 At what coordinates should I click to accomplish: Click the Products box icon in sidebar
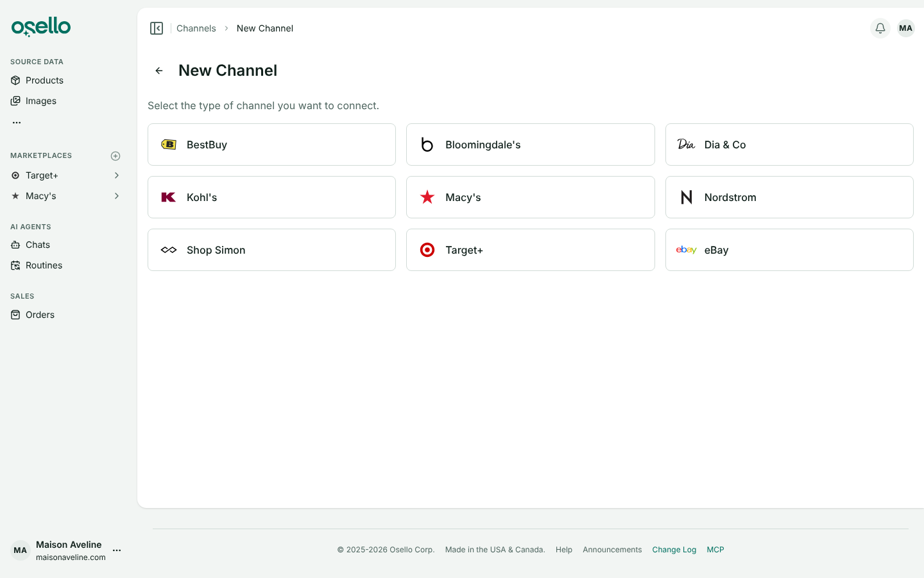coord(15,80)
